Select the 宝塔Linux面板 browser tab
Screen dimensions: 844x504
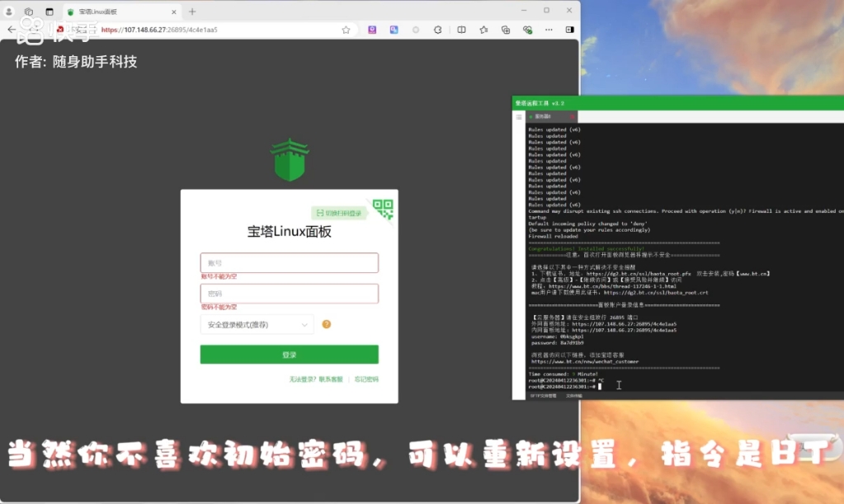point(121,12)
